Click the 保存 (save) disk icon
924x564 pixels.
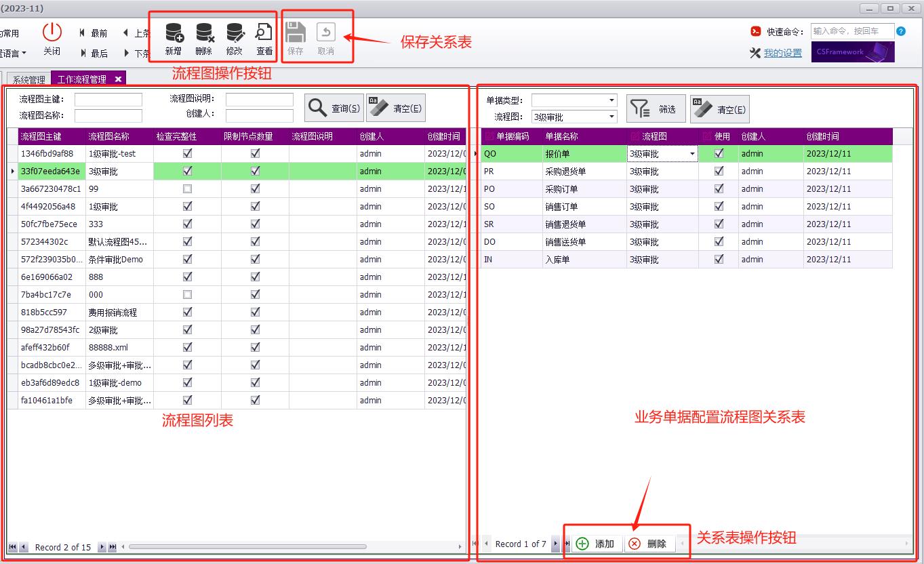click(x=295, y=32)
